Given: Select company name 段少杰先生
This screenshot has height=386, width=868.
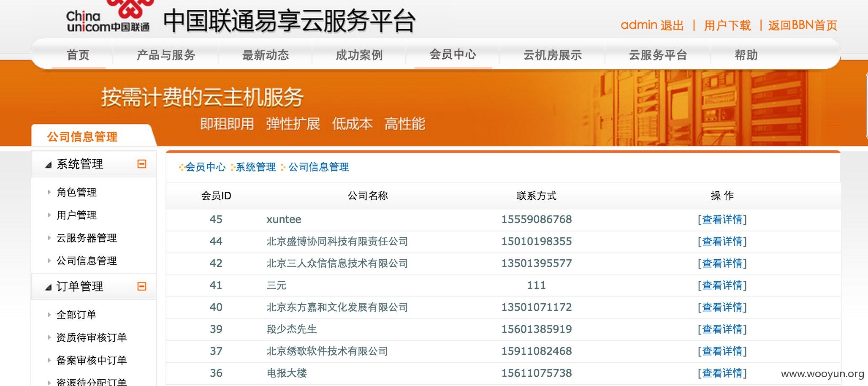Looking at the screenshot, I should click(292, 329).
